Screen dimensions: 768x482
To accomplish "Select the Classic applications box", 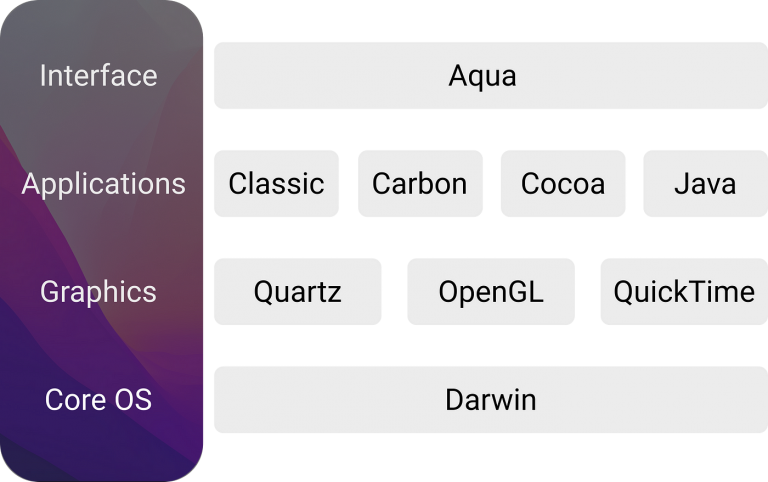I will point(276,184).
